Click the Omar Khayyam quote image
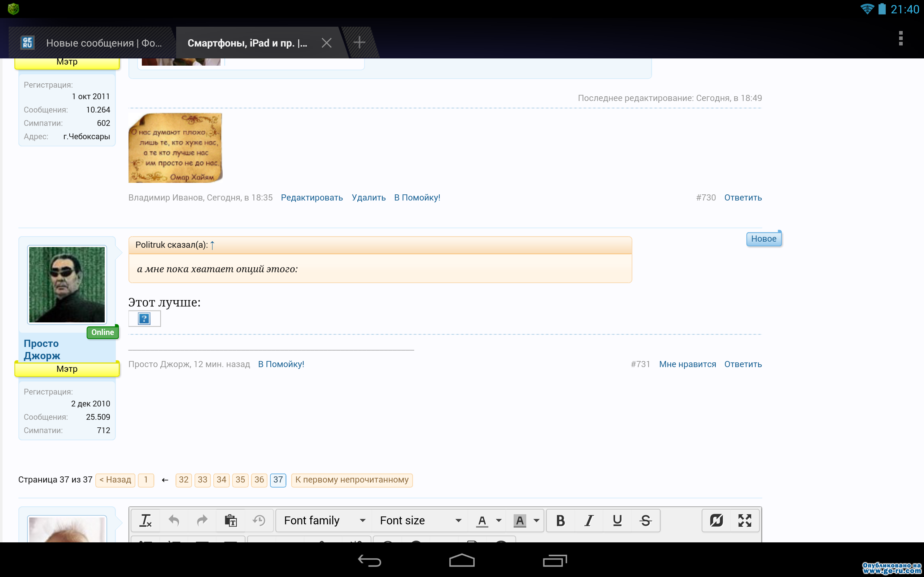The image size is (924, 577). click(x=176, y=147)
